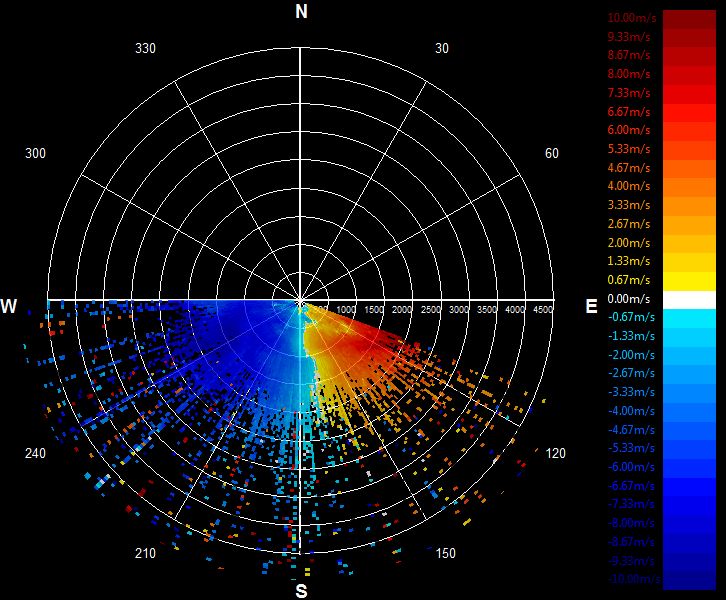The height and width of the screenshot is (600, 726).
Task: Click the -4.00m/s legend label
Action: tap(631, 411)
